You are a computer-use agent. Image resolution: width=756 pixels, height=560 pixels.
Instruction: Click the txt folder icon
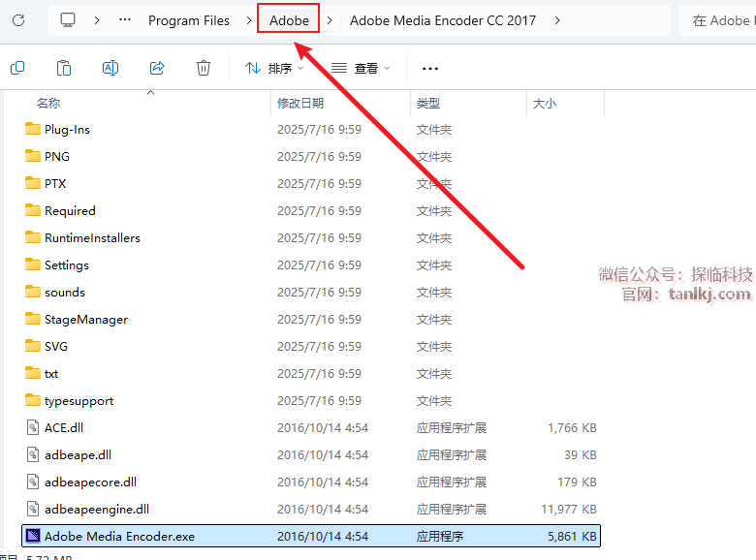point(33,373)
